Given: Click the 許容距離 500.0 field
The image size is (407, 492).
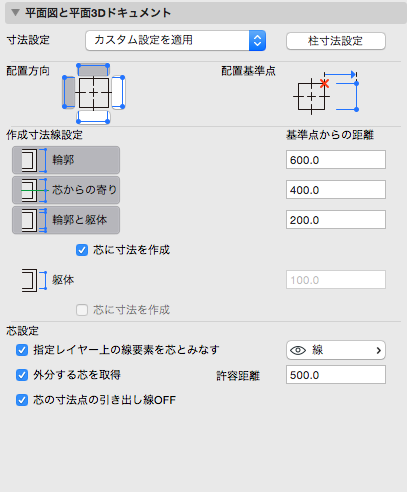Looking at the screenshot, I should click(336, 375).
